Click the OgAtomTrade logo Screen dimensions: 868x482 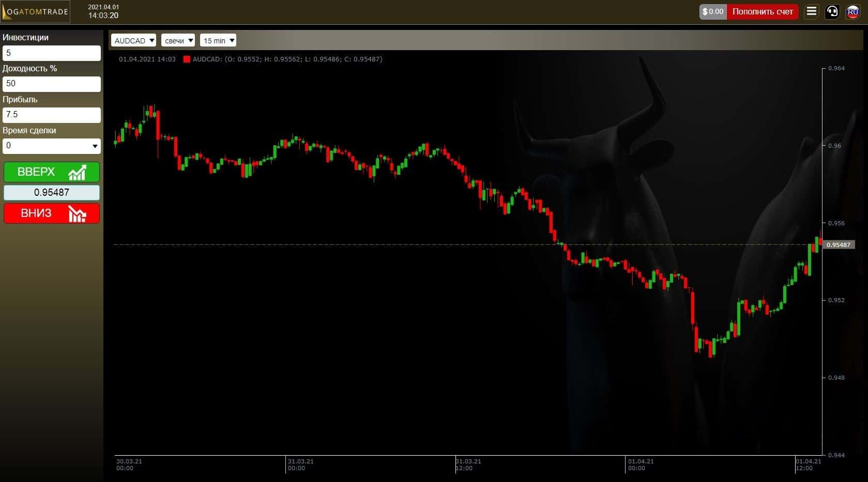pos(35,11)
